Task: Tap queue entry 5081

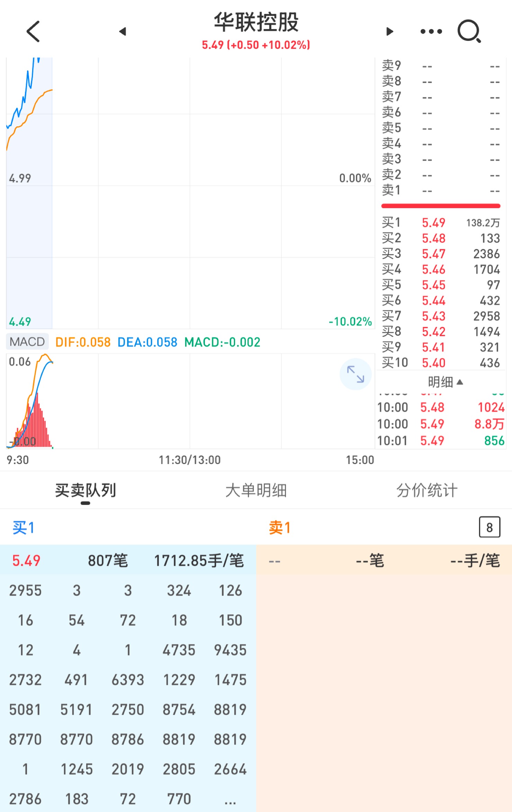Action: pyautogui.click(x=25, y=710)
